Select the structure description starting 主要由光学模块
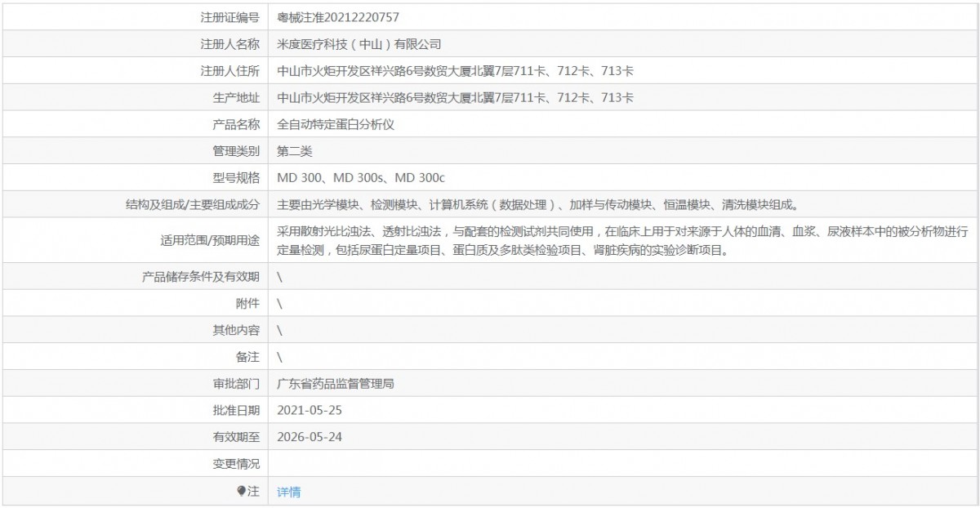Viewport: 980px width, 508px height. coord(539,204)
